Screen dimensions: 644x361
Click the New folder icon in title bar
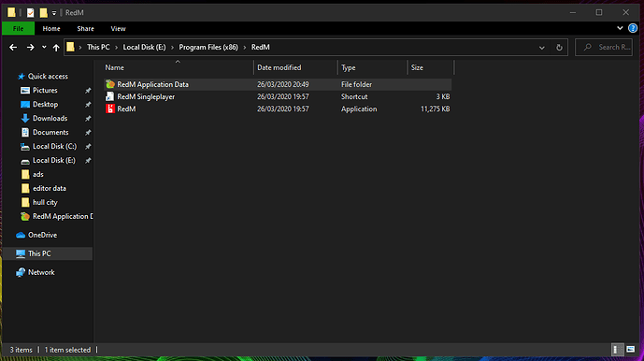(43, 13)
